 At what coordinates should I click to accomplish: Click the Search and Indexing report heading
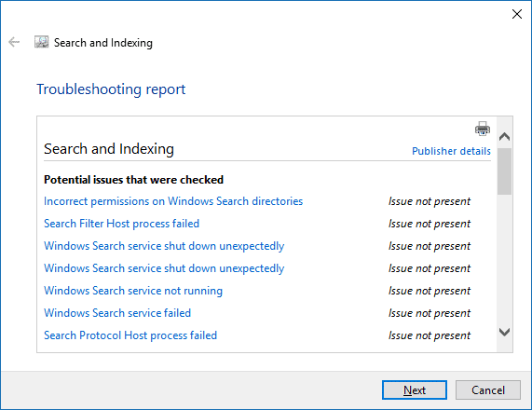pos(109,149)
